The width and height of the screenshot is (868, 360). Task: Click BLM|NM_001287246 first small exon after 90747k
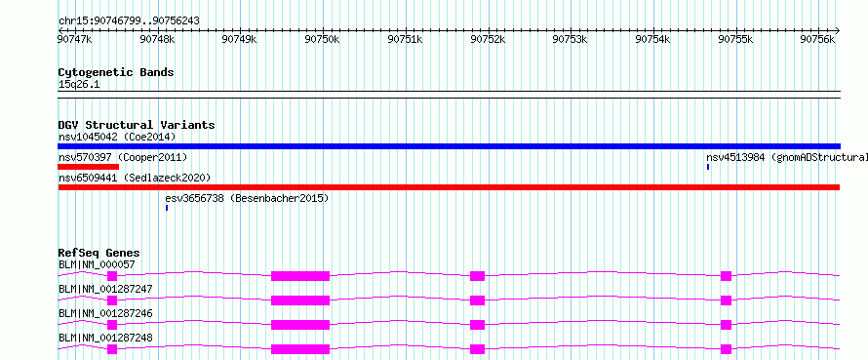112,325
